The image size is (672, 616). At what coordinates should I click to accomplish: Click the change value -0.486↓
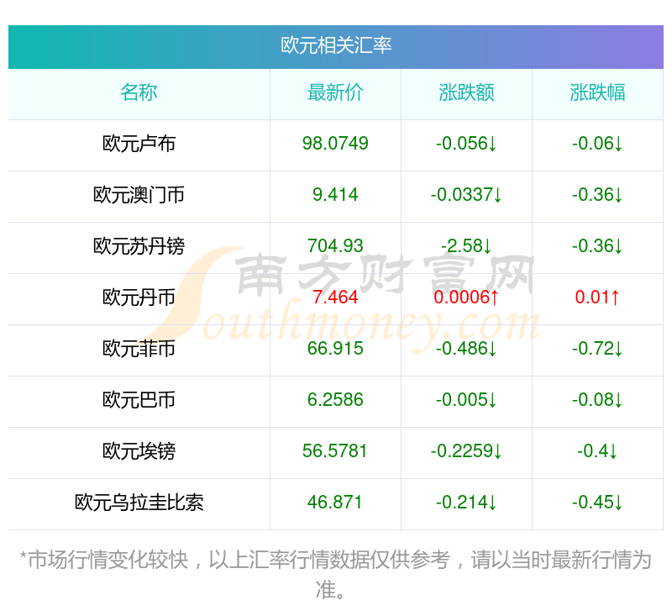point(466,348)
